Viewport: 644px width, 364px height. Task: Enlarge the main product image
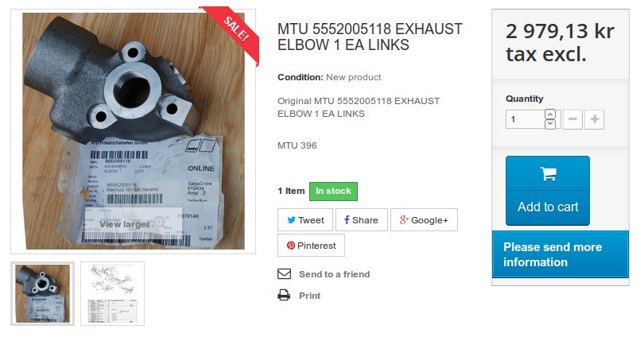click(134, 131)
